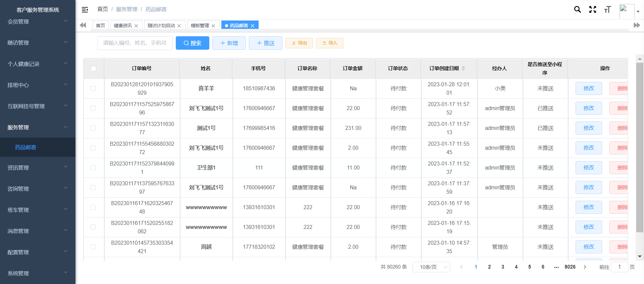The width and height of the screenshot is (644, 284).
Task: Close the 随访计划启动 tab
Action: pyautogui.click(x=179, y=26)
